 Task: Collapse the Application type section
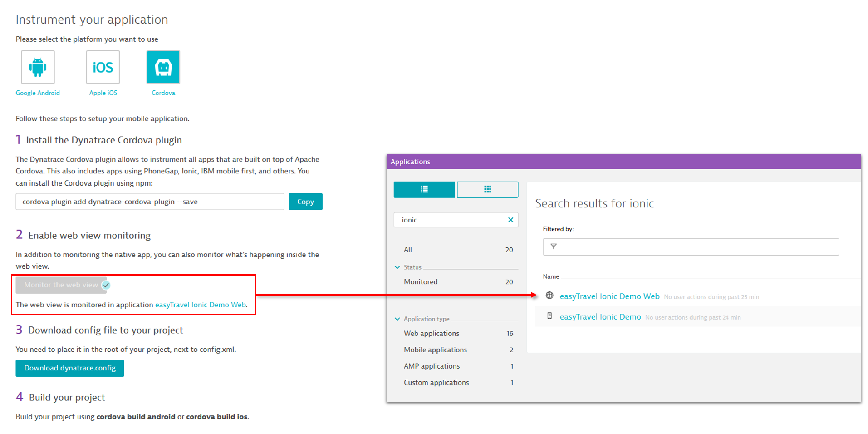397,319
